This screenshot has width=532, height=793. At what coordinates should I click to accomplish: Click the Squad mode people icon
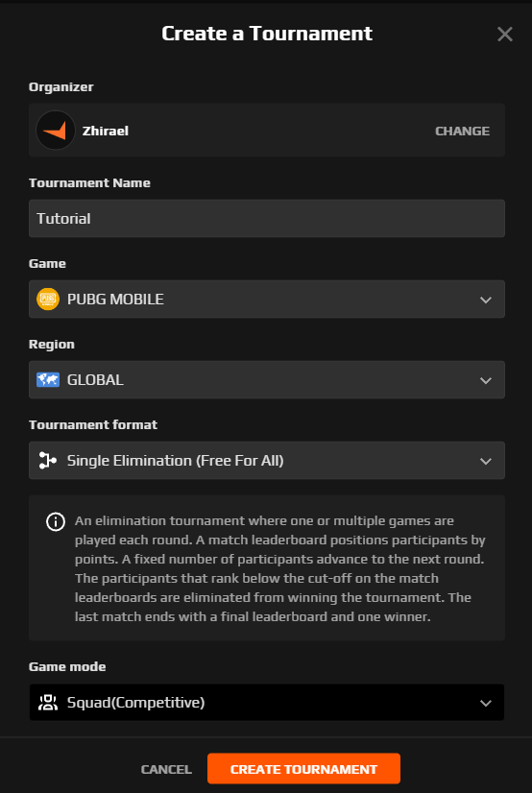tap(48, 703)
